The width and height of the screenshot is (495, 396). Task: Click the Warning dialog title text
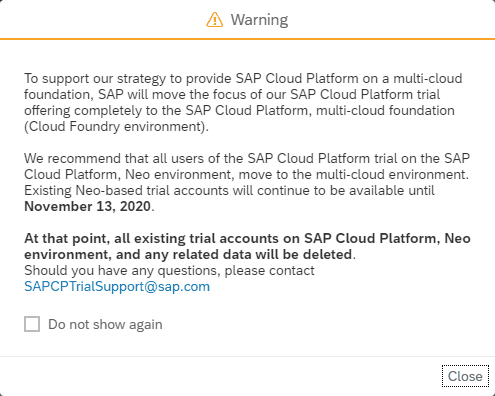(259, 20)
